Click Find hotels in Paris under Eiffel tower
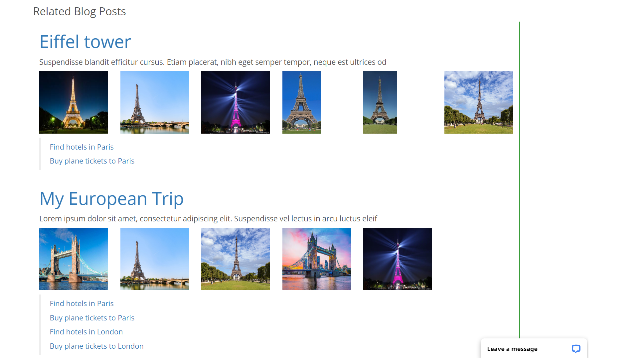Screen dimensions: 644x358 (81, 147)
